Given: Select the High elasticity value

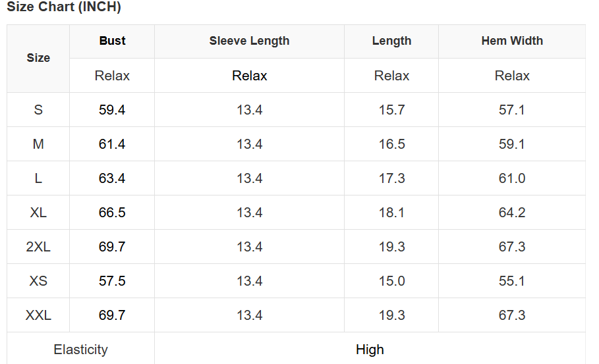Looking at the screenshot, I should coord(370,350).
